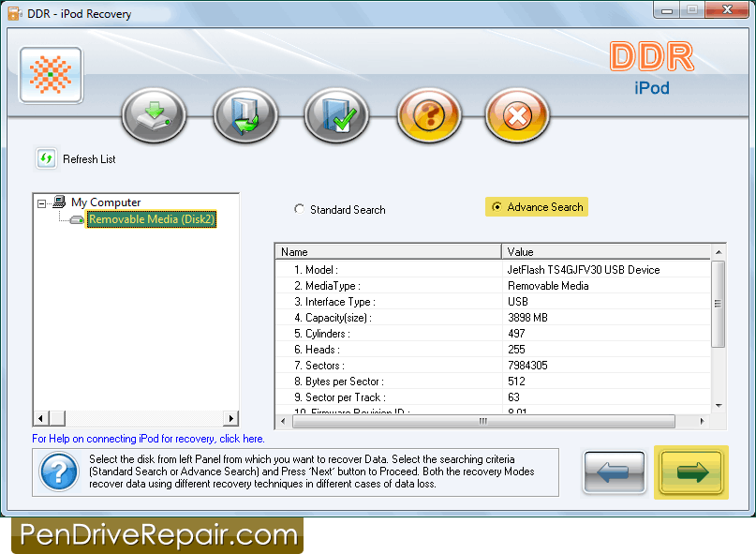The height and width of the screenshot is (554, 756).
Task: Open the iPod connection help link
Action: click(148, 439)
